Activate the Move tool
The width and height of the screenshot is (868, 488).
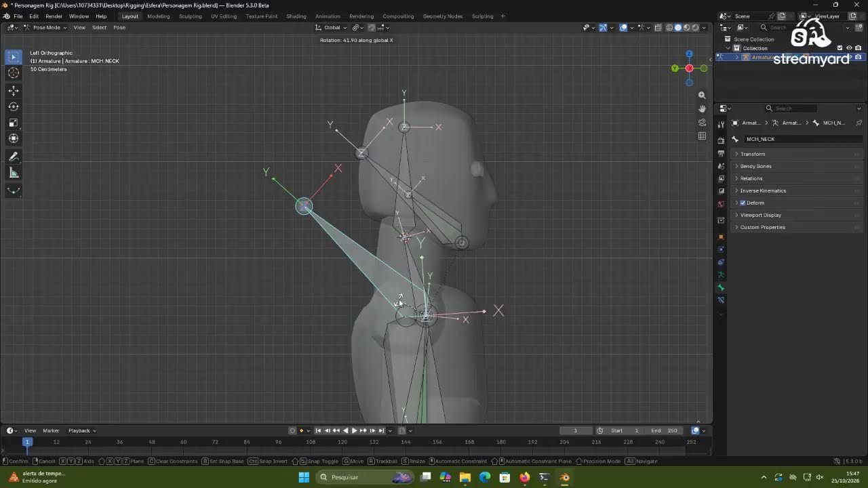coord(14,90)
